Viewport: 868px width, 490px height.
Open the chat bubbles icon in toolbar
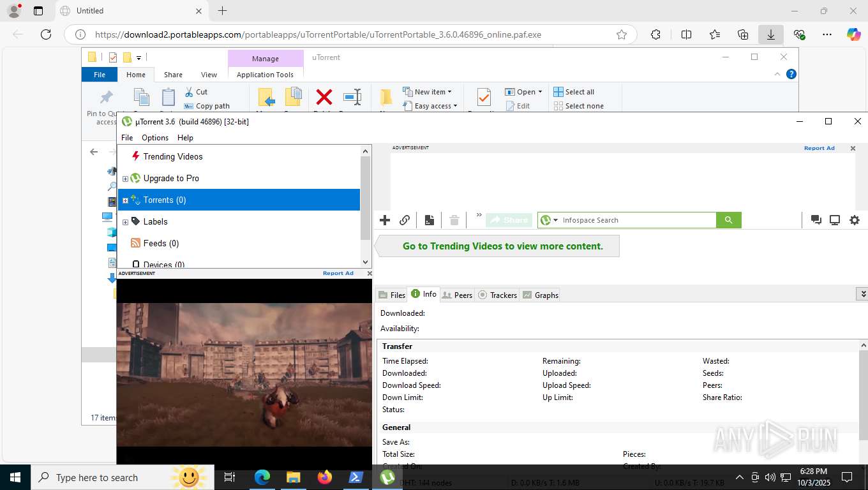point(816,220)
